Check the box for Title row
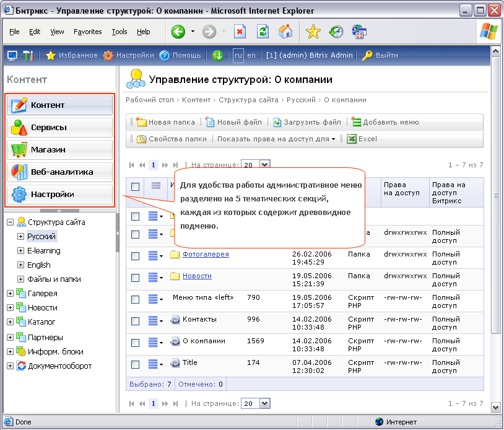This screenshot has width=504, height=430. pos(136,364)
